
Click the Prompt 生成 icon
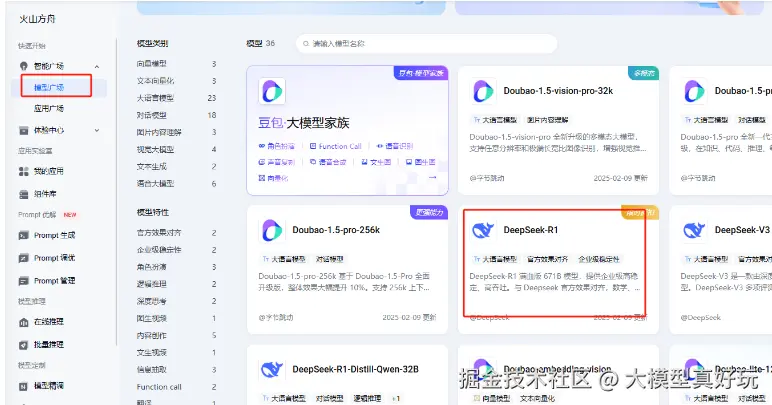click(x=23, y=235)
